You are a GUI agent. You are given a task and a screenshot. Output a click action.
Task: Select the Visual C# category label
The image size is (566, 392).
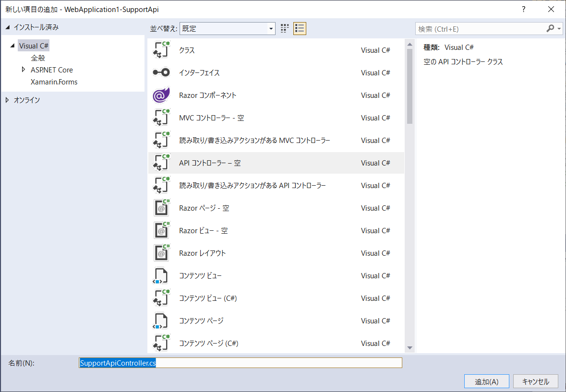click(34, 46)
